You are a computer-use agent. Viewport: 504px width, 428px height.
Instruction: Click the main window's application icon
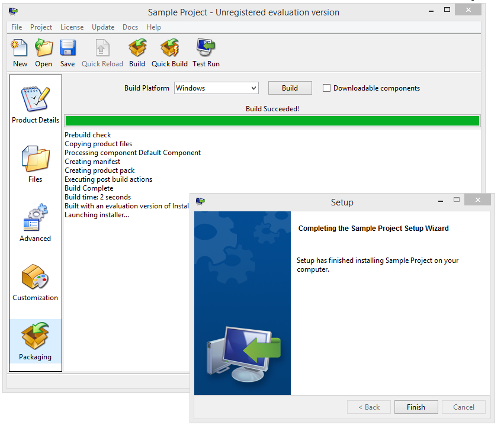13,12
